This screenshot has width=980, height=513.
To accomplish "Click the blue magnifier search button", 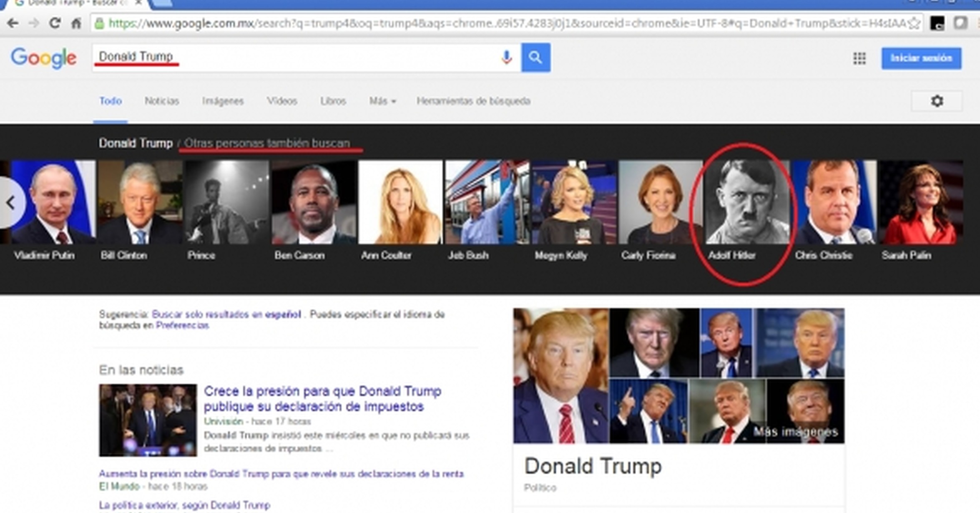I will (x=535, y=58).
